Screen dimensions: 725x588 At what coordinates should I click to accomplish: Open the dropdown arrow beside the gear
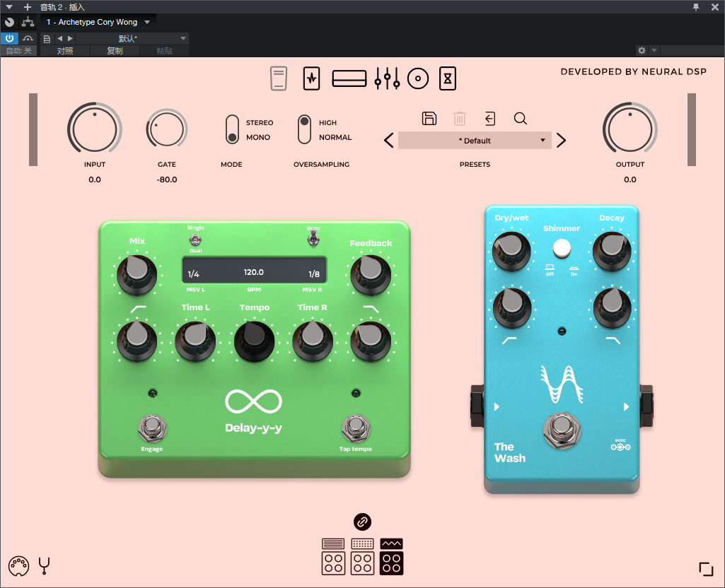pyautogui.click(x=654, y=50)
